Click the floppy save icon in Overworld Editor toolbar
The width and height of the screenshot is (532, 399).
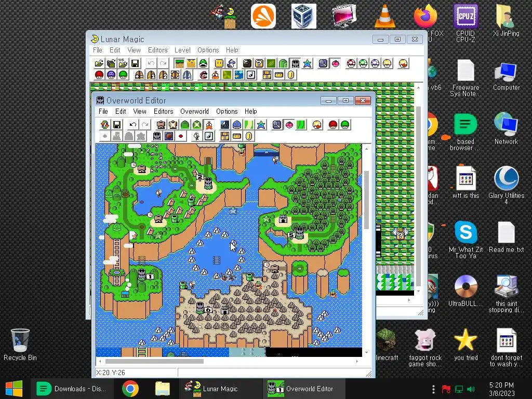[x=117, y=125]
